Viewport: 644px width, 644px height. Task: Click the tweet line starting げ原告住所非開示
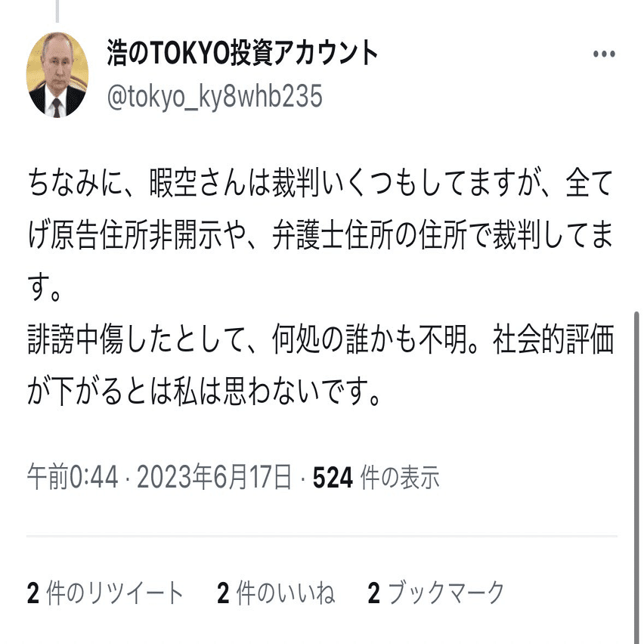[x=320, y=235]
